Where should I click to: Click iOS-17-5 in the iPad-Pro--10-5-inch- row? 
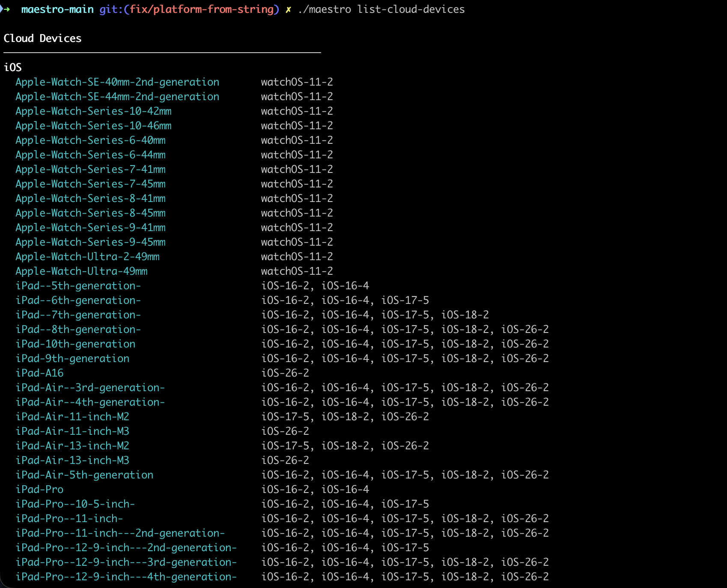405,504
